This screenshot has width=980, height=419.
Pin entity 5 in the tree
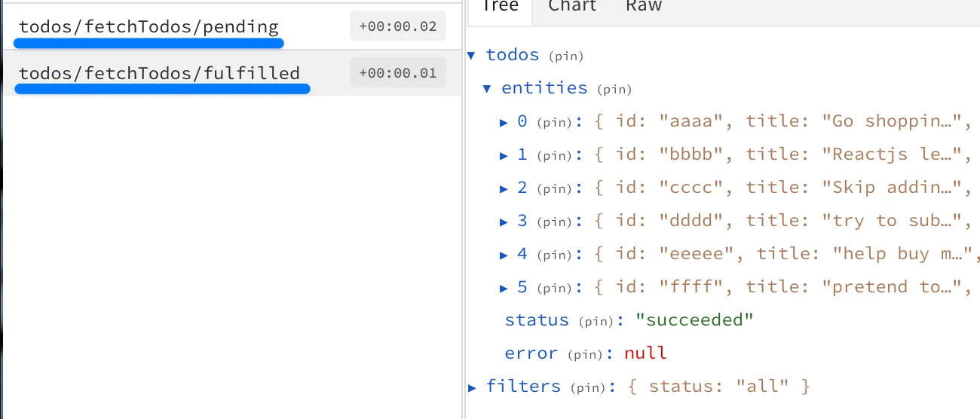555,289
